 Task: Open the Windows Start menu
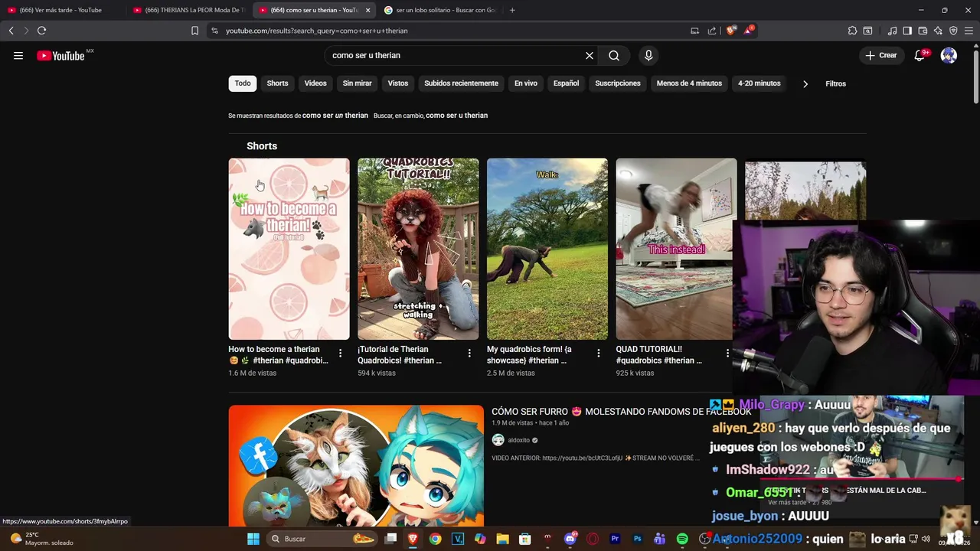253,539
